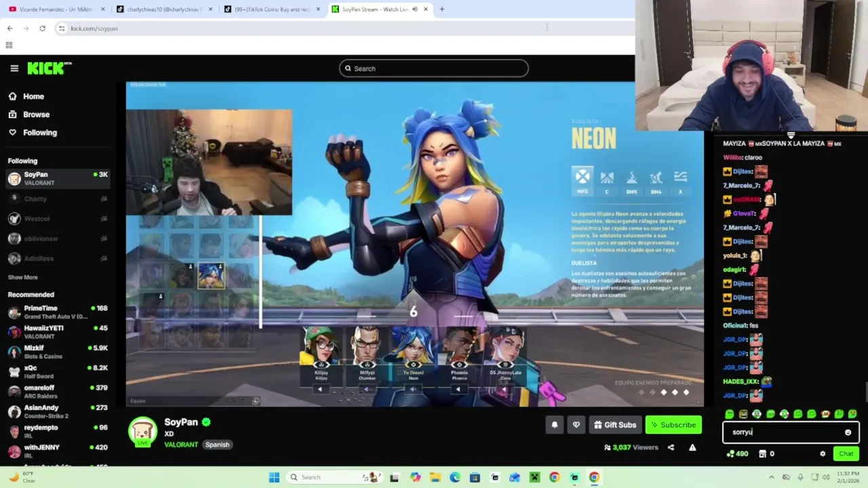Viewport: 868px width, 488px height.
Task: Open HawaiizYETI recommended channel
Action: 58,331
